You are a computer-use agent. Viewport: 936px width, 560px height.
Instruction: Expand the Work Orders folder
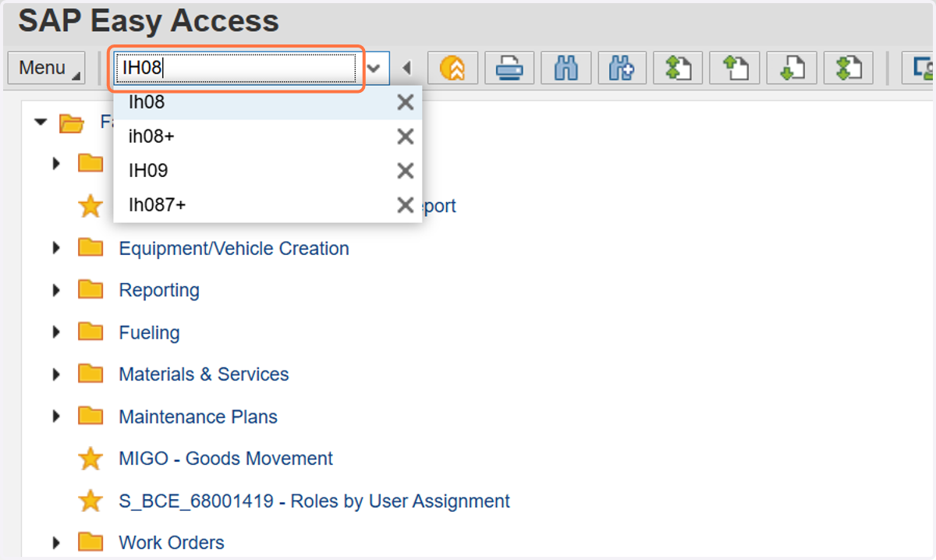56,542
